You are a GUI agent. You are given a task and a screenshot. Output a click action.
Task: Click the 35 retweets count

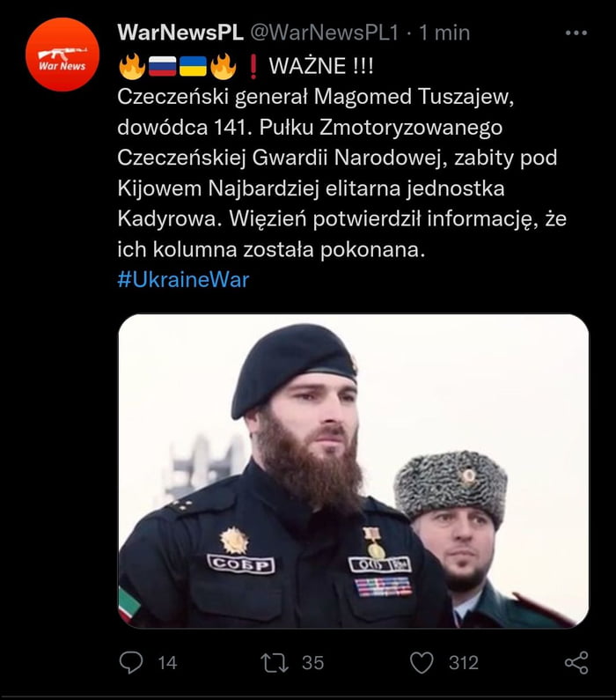(x=312, y=663)
